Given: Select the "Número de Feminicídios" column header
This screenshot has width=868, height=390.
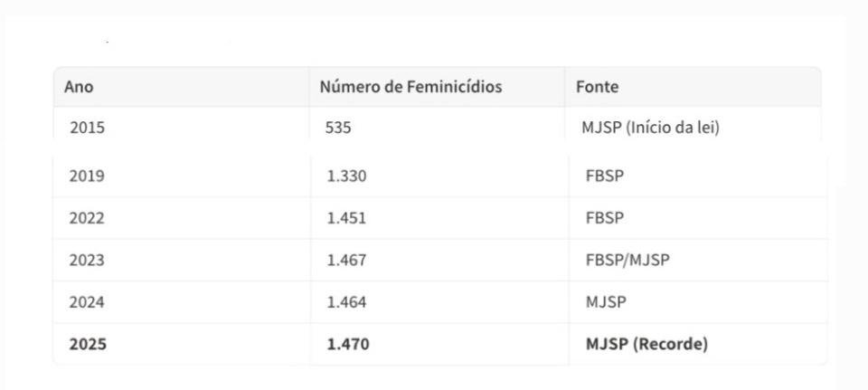Looking at the screenshot, I should click(410, 88).
